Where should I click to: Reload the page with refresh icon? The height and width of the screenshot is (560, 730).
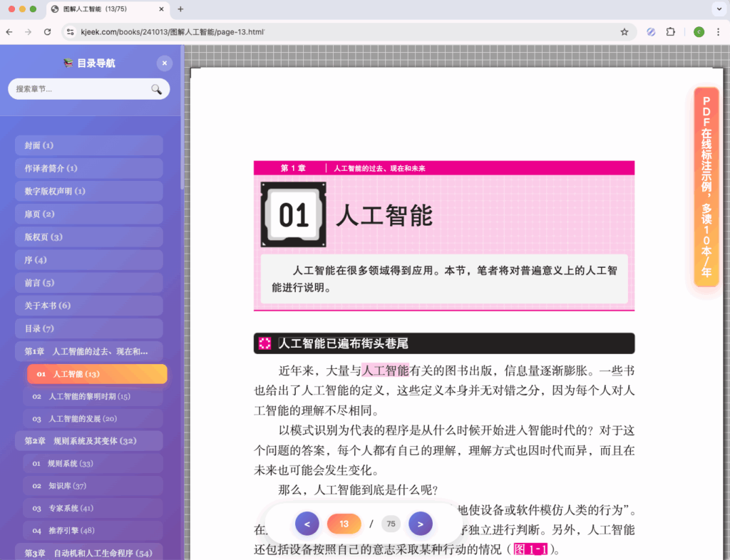(x=47, y=32)
